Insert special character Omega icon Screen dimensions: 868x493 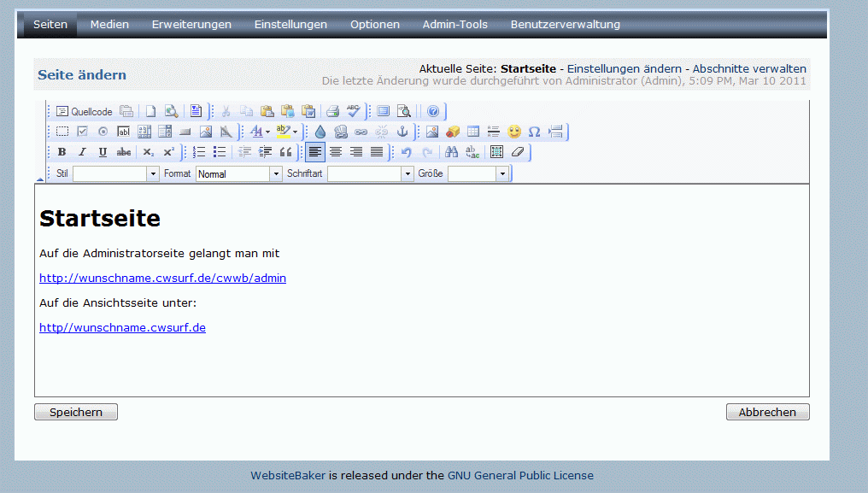pyautogui.click(x=534, y=132)
